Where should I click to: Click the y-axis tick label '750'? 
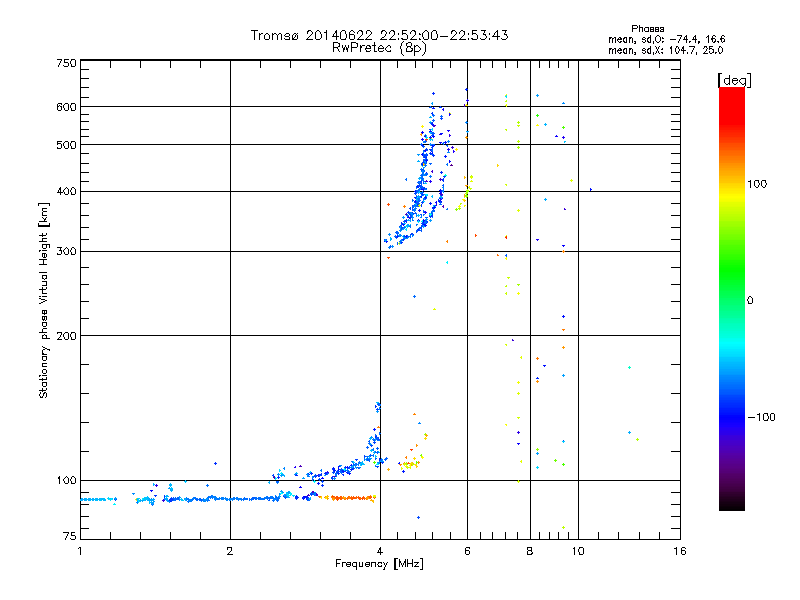point(67,63)
